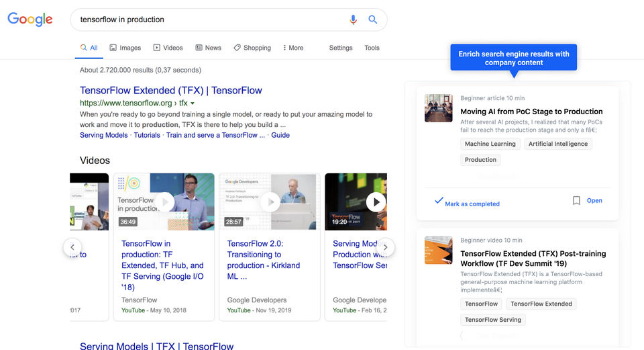644x350 pixels.
Task: Start voice search with microphone icon
Action: coord(353,19)
